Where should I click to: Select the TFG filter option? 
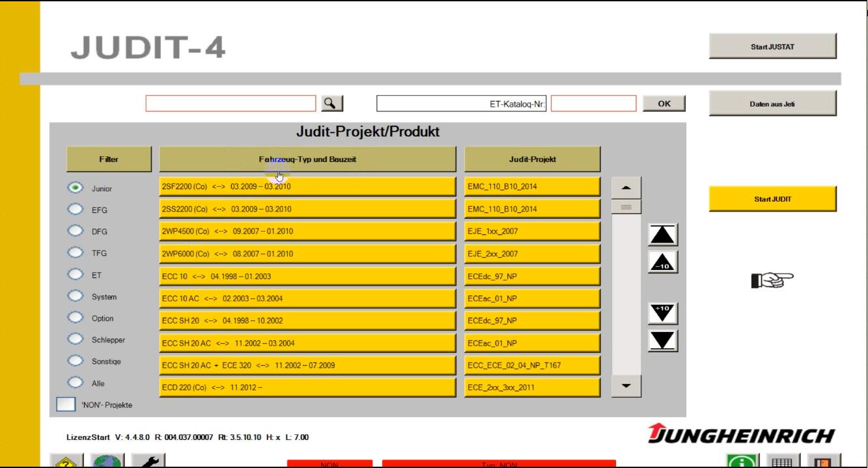pos(76,253)
